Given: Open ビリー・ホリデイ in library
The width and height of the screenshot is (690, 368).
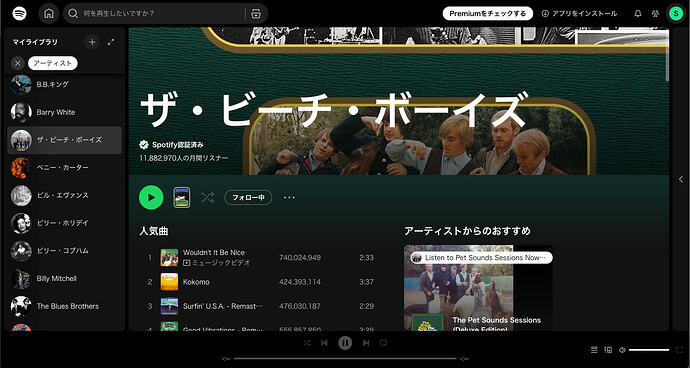Looking at the screenshot, I should (x=64, y=223).
